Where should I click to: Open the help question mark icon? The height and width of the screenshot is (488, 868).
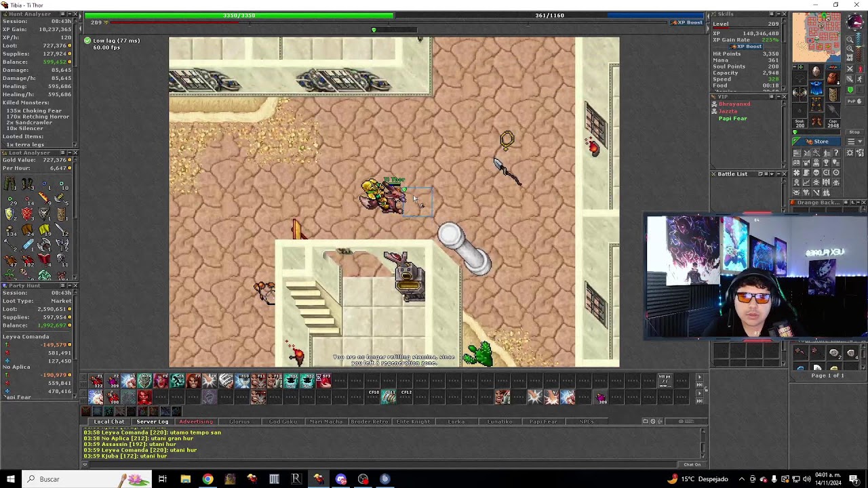pyautogui.click(x=836, y=152)
